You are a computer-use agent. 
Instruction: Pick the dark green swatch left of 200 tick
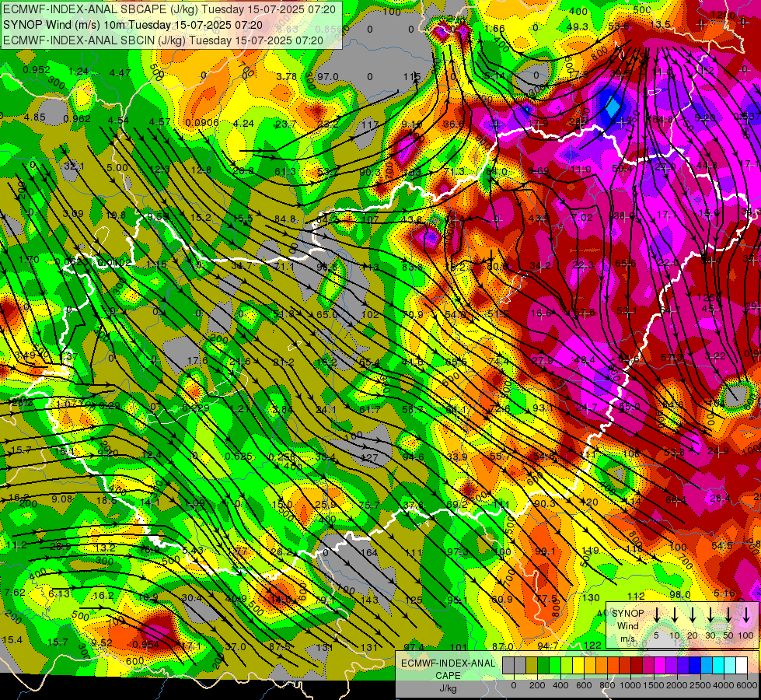click(543, 666)
